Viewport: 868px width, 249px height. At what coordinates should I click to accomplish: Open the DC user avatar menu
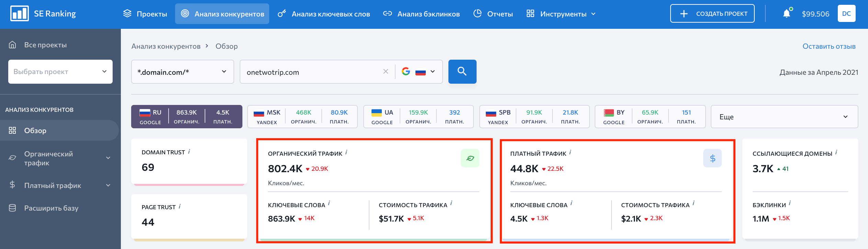coord(846,14)
